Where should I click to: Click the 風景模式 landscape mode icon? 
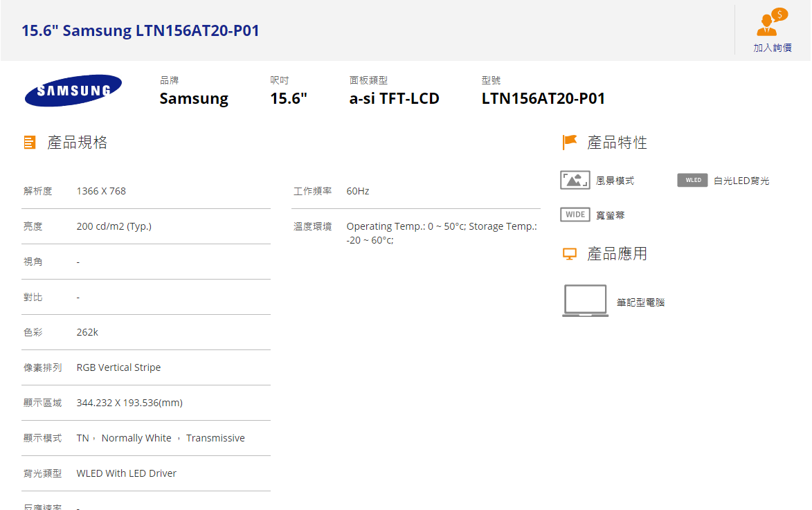(x=575, y=180)
